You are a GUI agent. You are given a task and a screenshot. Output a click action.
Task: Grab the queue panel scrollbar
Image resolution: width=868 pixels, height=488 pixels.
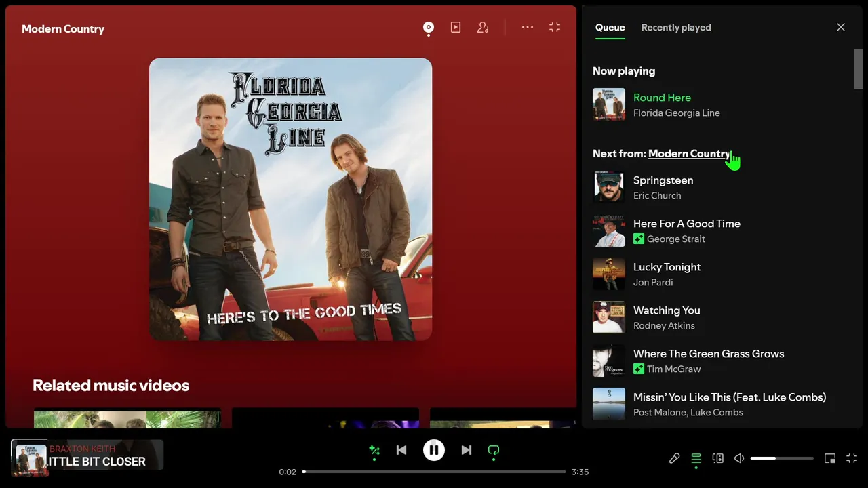pos(859,68)
